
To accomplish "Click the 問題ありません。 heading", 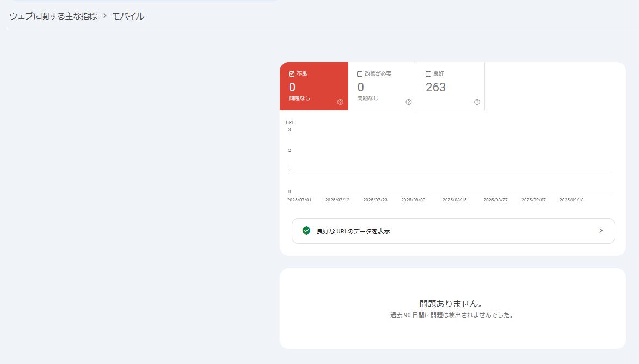I will 452,304.
